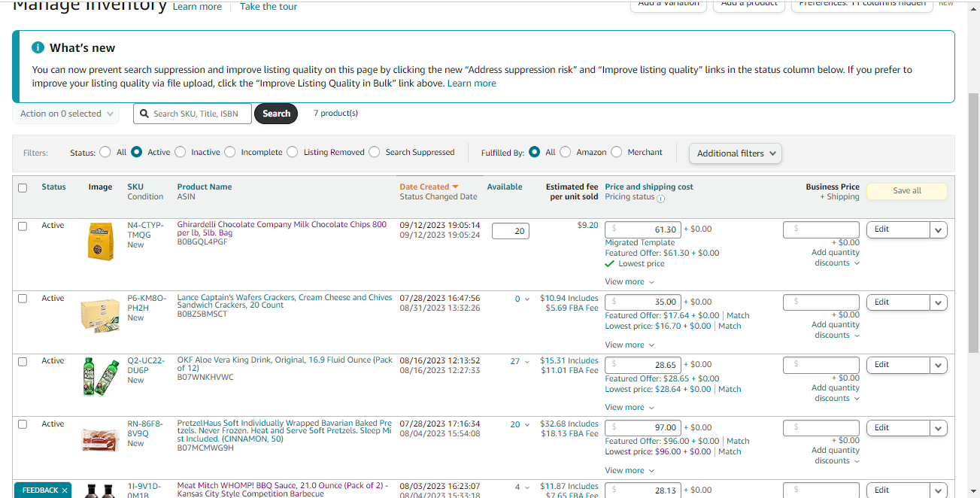Open Edit dropdown arrow for Ghirardelli row
The height and width of the screenshot is (498, 980).
point(939,229)
